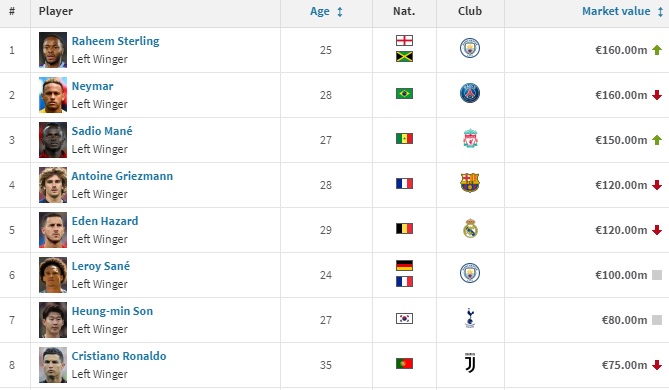Click the Tottenham Hotspur crest icon
This screenshot has height=390, width=669.
[470, 318]
